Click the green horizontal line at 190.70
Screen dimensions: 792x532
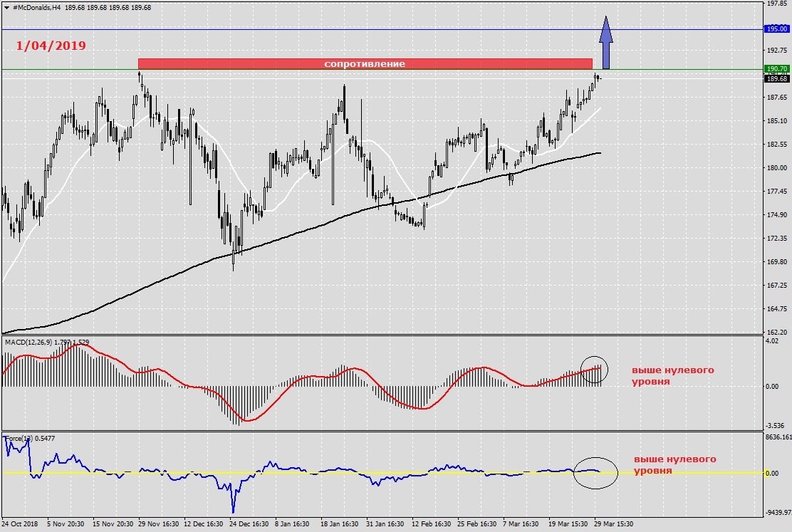[x=71, y=70]
